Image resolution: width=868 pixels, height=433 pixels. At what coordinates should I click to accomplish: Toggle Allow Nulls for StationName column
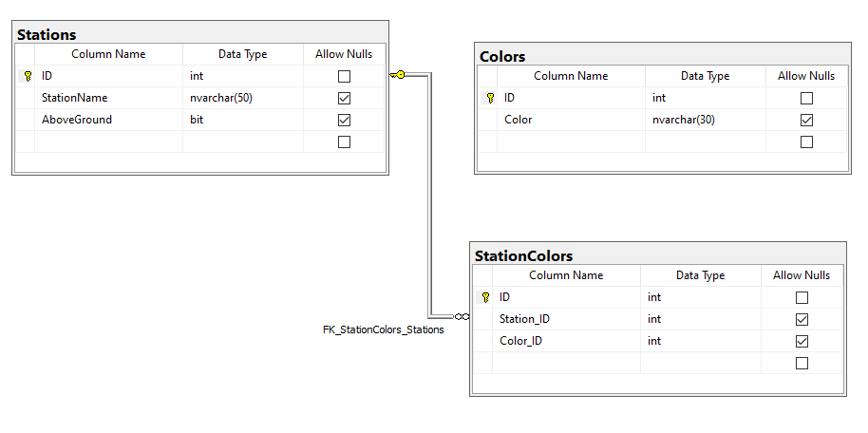click(x=344, y=98)
